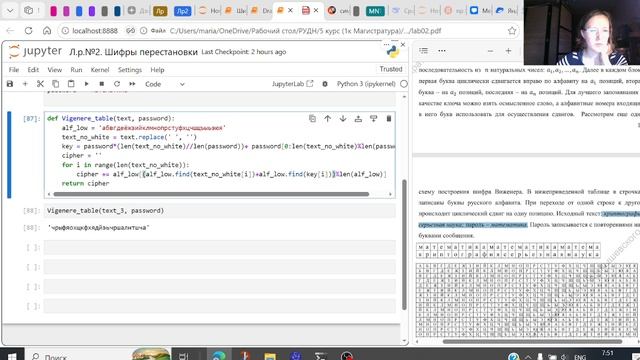Rename notebook title Л.р.№2. Шифры перестановки
Viewport: 640px width, 360px height.
pos(133,52)
